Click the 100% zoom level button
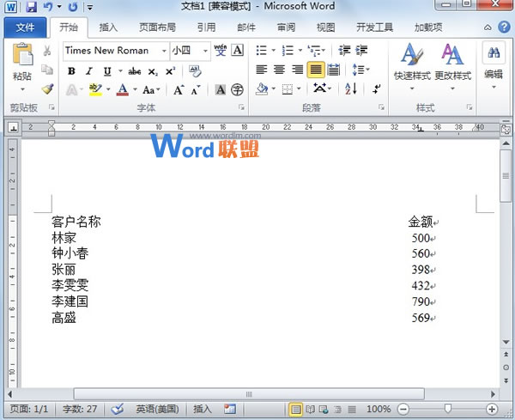 379,409
